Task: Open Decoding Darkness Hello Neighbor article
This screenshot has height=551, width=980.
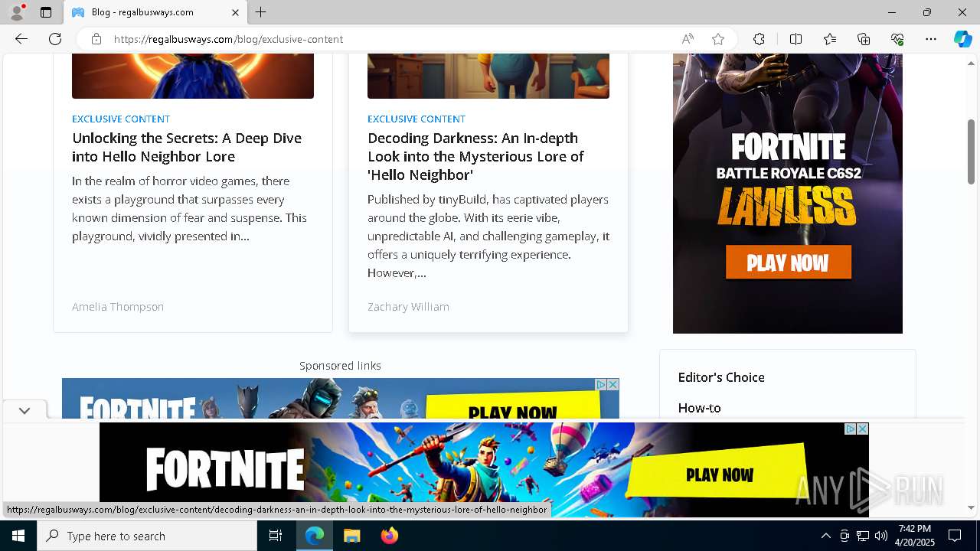Action: (475, 156)
